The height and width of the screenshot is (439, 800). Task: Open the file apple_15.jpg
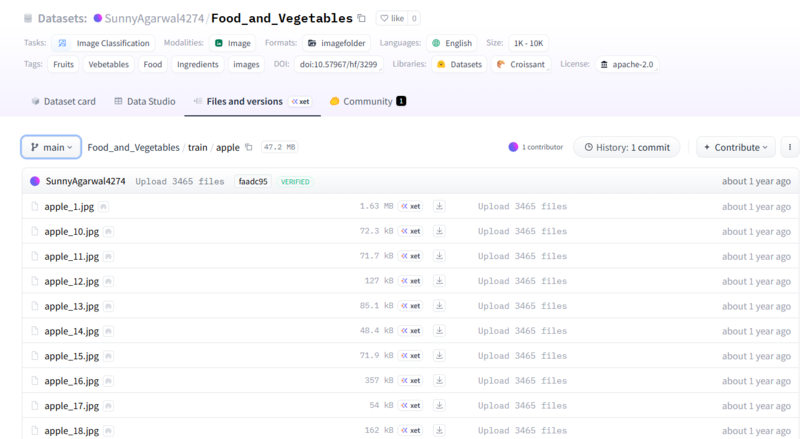click(71, 356)
